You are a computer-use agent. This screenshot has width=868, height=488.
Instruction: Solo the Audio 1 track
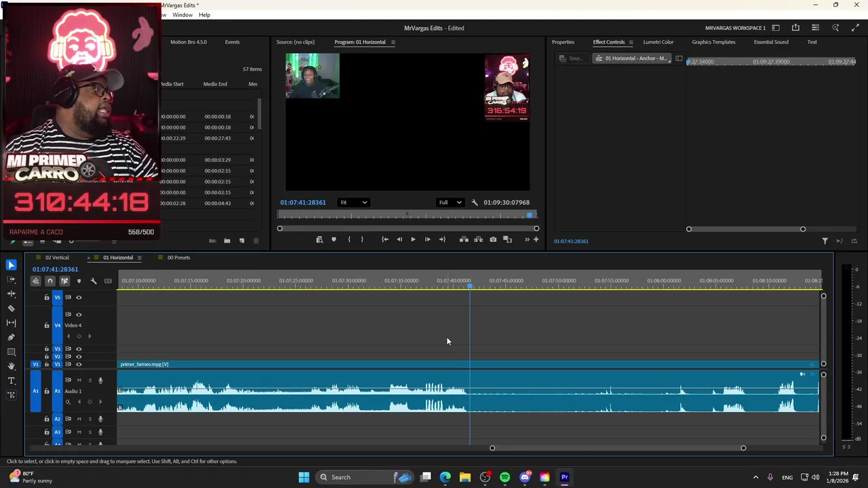90,380
